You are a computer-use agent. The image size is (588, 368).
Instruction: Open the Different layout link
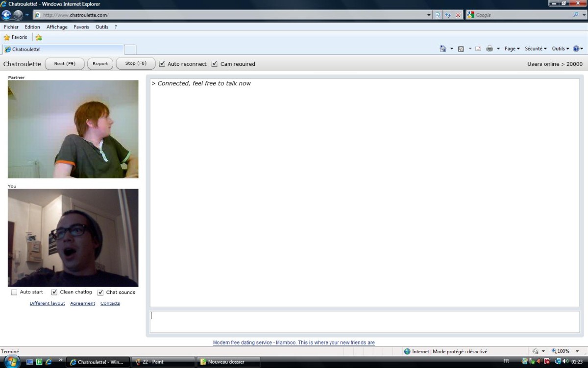pos(48,303)
